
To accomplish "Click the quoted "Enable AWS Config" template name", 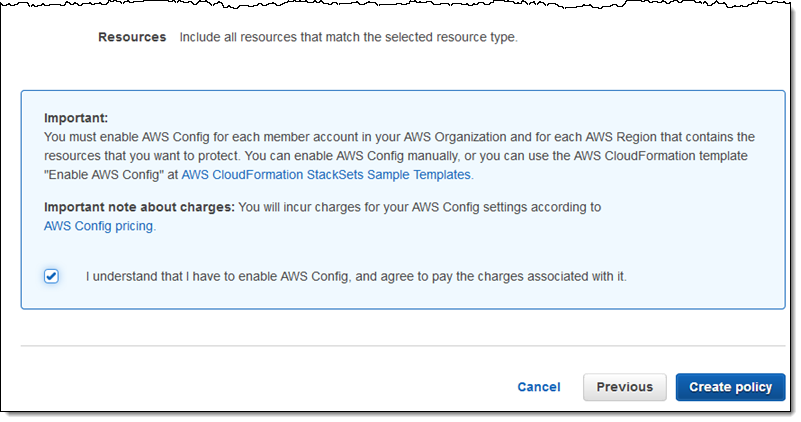I will pos(104,174).
